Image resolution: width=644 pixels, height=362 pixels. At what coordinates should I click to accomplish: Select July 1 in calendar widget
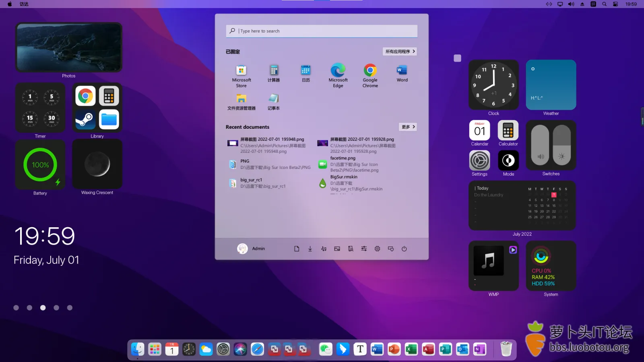click(x=554, y=194)
